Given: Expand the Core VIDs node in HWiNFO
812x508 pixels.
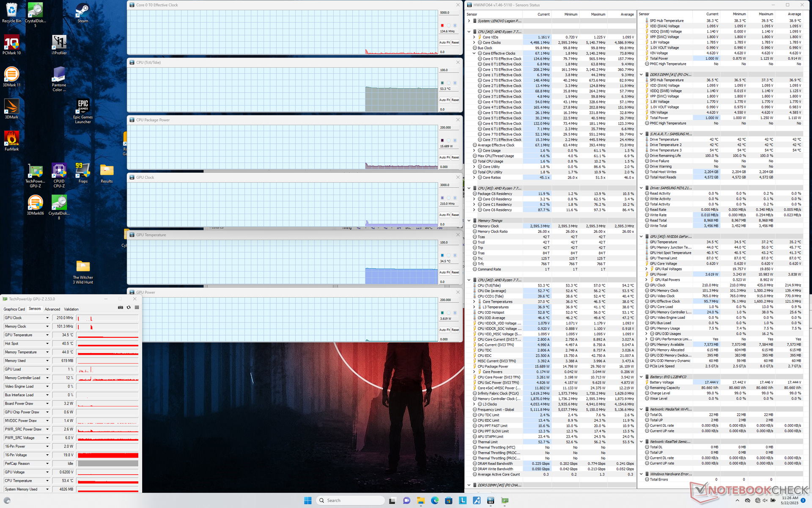Looking at the screenshot, I should (474, 37).
